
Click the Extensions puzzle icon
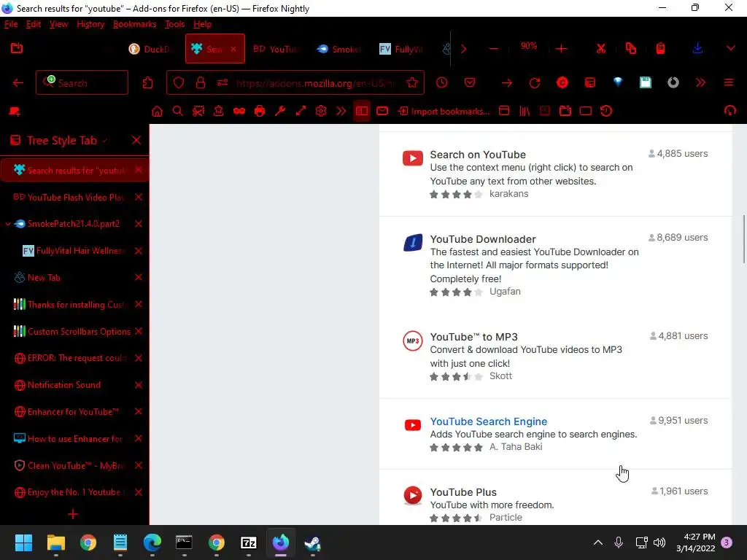147,83
